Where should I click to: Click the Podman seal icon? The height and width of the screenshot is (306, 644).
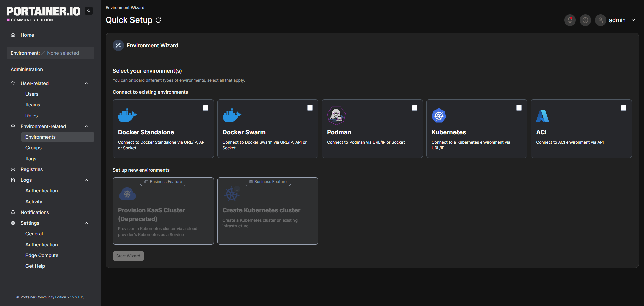(336, 116)
